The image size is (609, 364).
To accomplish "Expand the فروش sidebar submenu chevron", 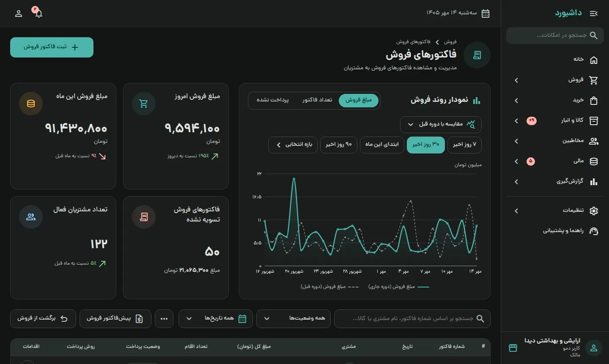I will click(516, 80).
